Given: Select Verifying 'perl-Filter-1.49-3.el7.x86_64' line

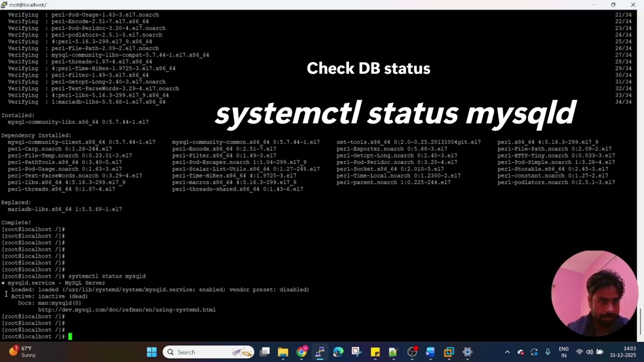Looking at the screenshot, I should [x=78, y=75].
